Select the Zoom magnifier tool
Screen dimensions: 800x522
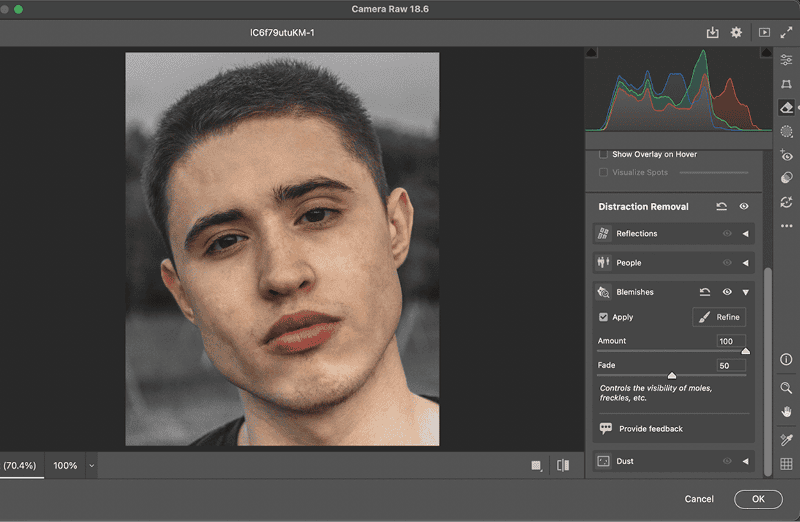click(786, 388)
